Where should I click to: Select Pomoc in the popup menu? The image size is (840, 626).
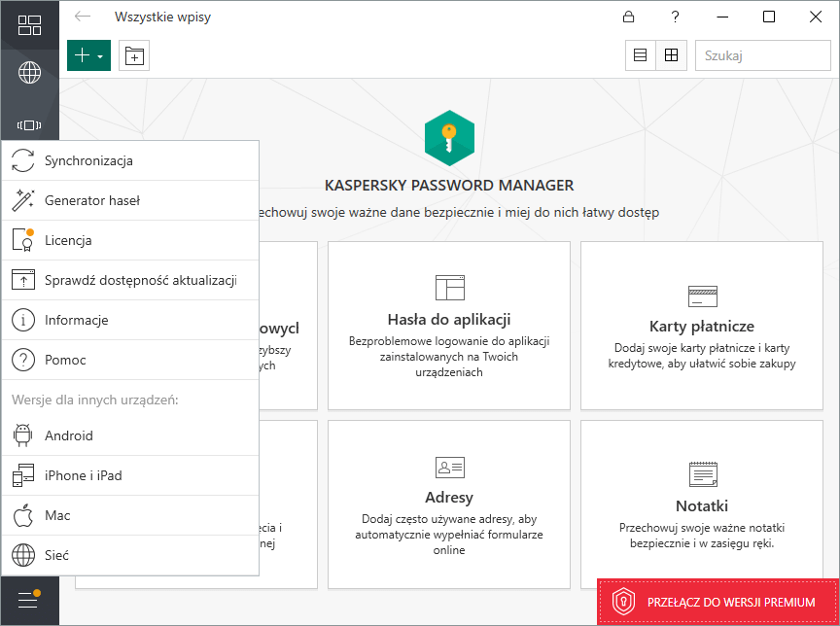(130, 360)
